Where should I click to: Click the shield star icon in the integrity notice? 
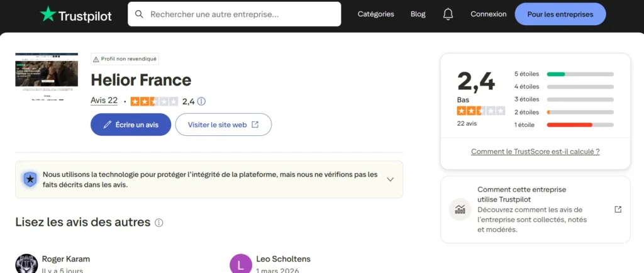pos(30,179)
